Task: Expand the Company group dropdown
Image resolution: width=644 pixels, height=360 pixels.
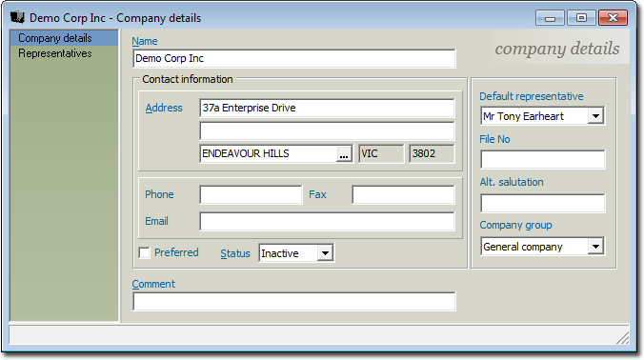Action: [595, 247]
